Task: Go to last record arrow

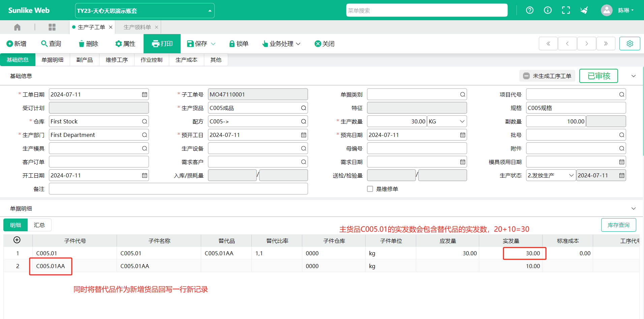Action: [606, 43]
